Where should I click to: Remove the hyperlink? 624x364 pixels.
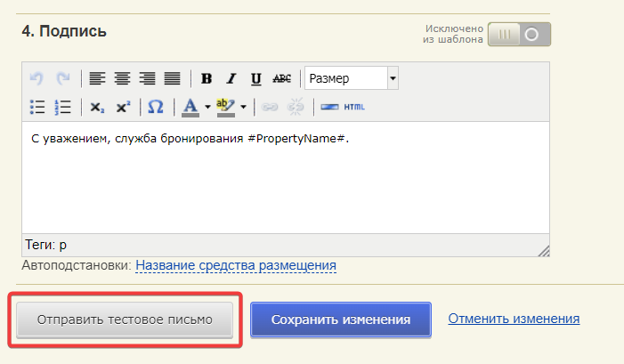[296, 107]
